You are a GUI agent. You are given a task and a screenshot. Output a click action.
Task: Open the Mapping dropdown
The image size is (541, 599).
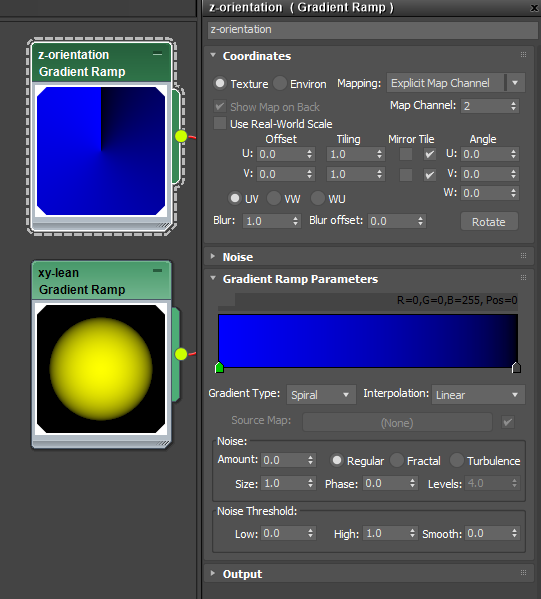tap(456, 83)
